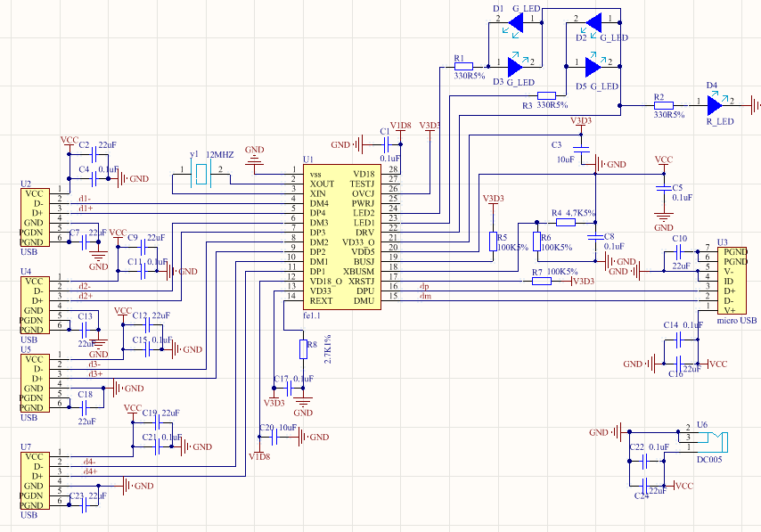Select capacitor C8 symbol
The image size is (761, 532).
595,237
